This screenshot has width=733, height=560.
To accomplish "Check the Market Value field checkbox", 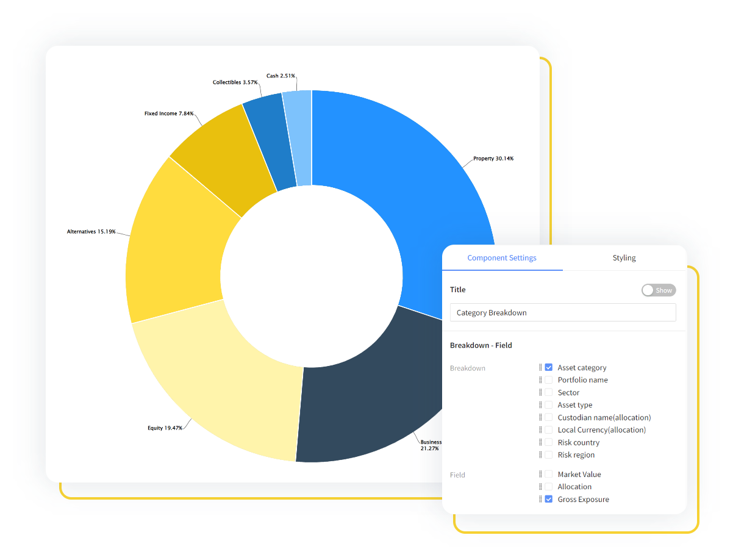I will pos(548,474).
